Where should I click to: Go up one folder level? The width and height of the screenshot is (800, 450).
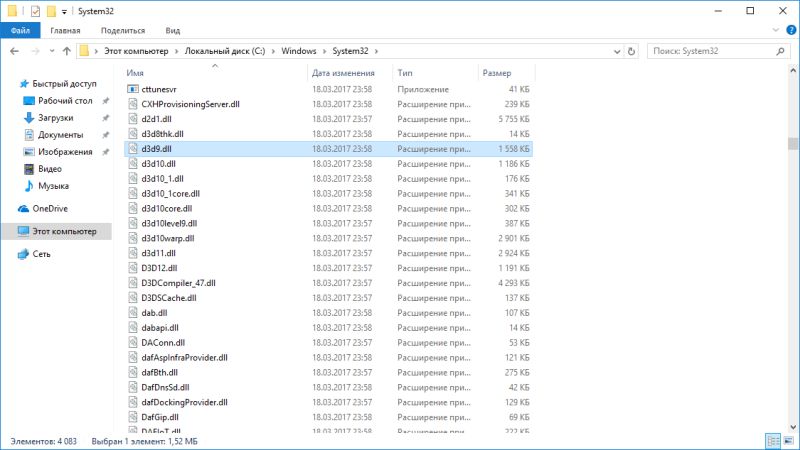66,51
